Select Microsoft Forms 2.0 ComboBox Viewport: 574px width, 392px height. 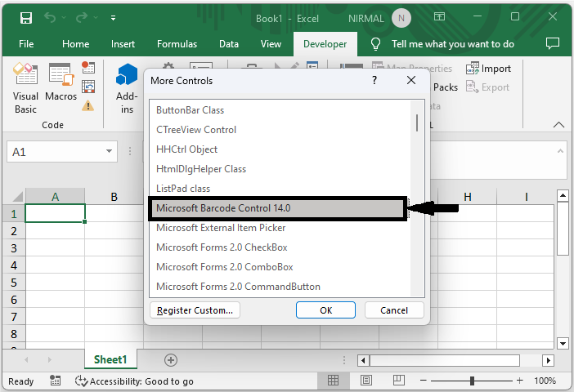(x=280, y=267)
